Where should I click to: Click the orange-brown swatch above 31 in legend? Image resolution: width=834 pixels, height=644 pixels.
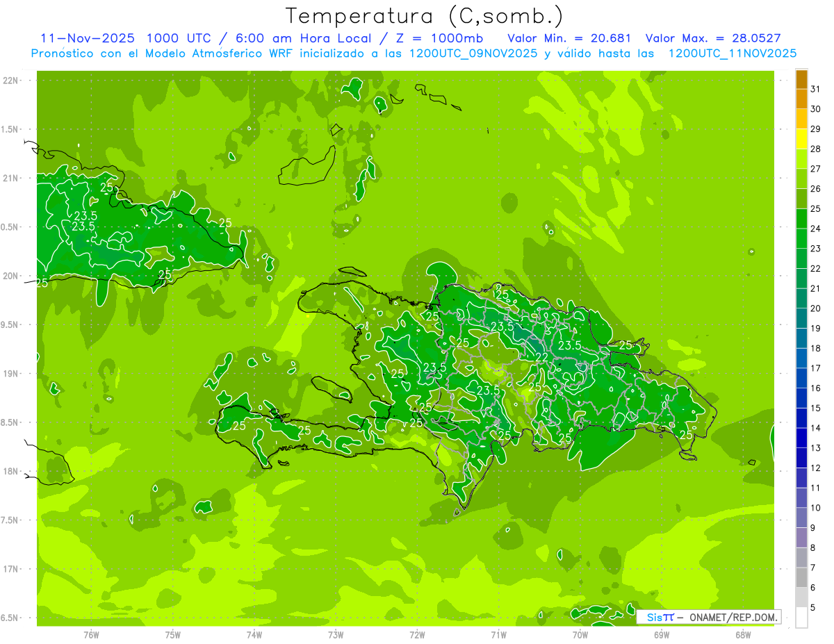[x=801, y=80]
